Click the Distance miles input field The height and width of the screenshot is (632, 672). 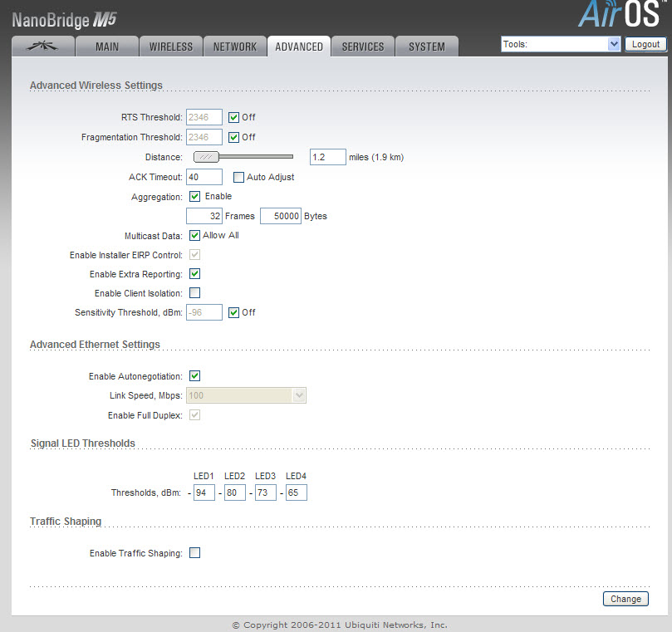tap(327, 157)
